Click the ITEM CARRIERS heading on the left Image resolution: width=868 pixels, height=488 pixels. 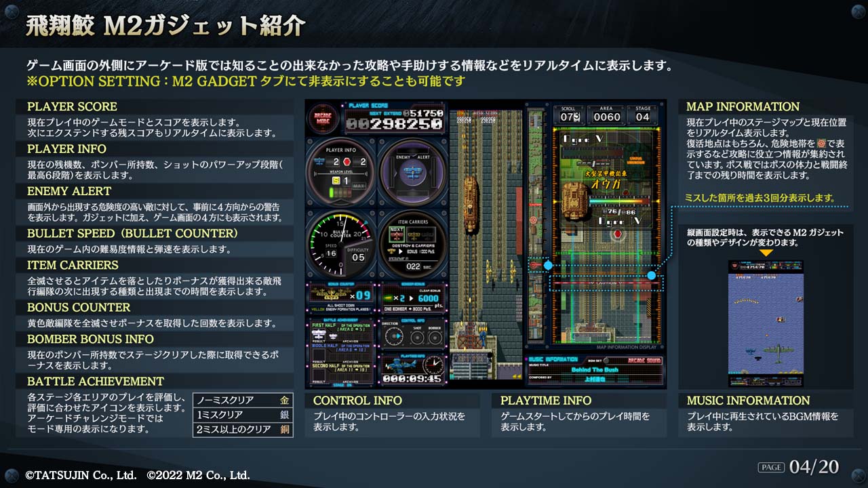(73, 265)
